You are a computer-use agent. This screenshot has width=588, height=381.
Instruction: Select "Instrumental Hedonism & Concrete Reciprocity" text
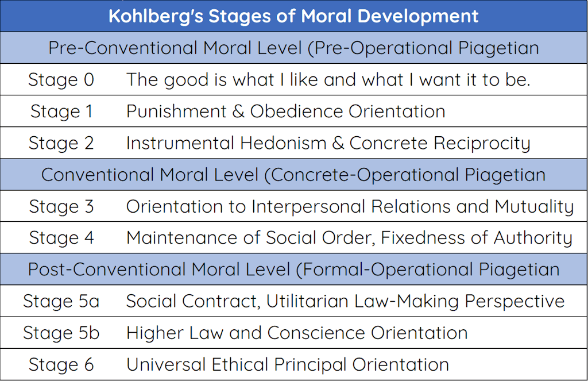[x=328, y=143]
